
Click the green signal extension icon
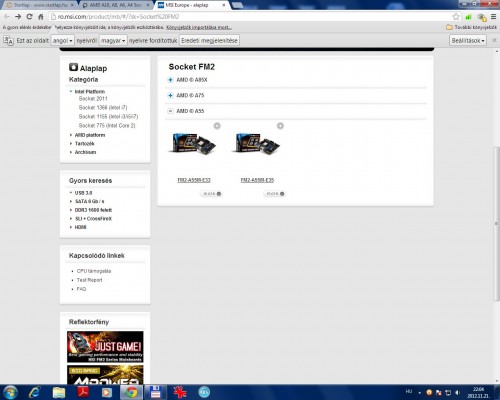tap(469, 17)
